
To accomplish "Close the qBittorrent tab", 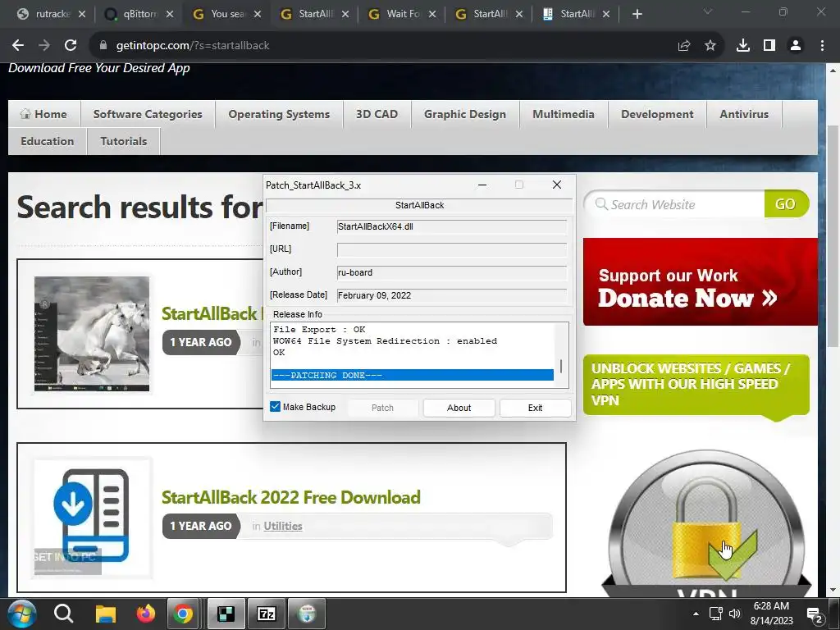I will [169, 14].
